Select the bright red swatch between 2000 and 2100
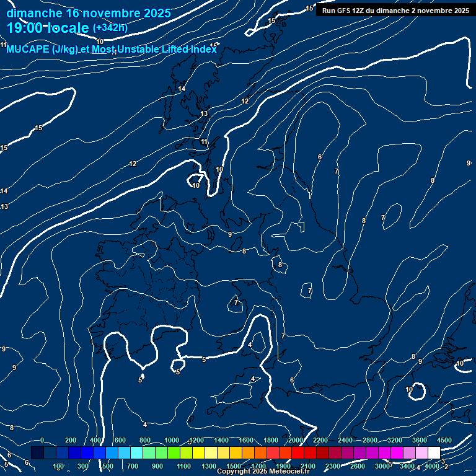This screenshot has height=476, width=476. pyautogui.click(x=297, y=452)
